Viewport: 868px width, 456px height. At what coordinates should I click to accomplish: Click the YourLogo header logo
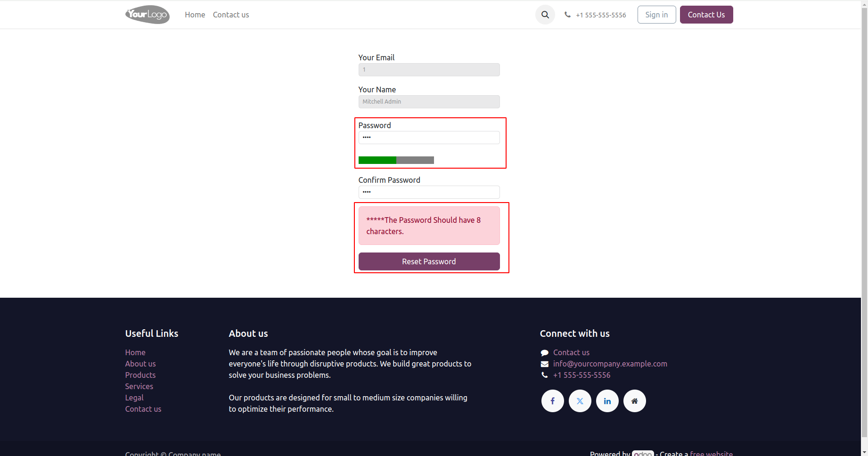(147, 15)
